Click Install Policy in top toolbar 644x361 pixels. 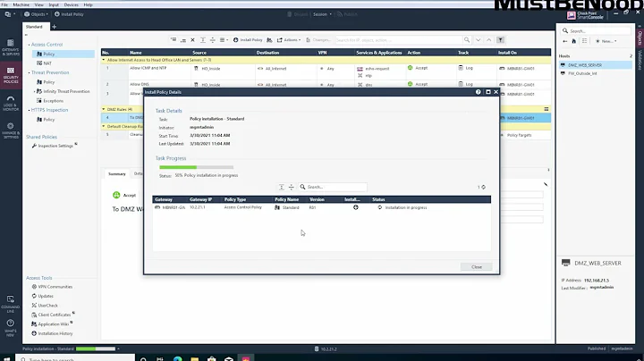tap(69, 14)
